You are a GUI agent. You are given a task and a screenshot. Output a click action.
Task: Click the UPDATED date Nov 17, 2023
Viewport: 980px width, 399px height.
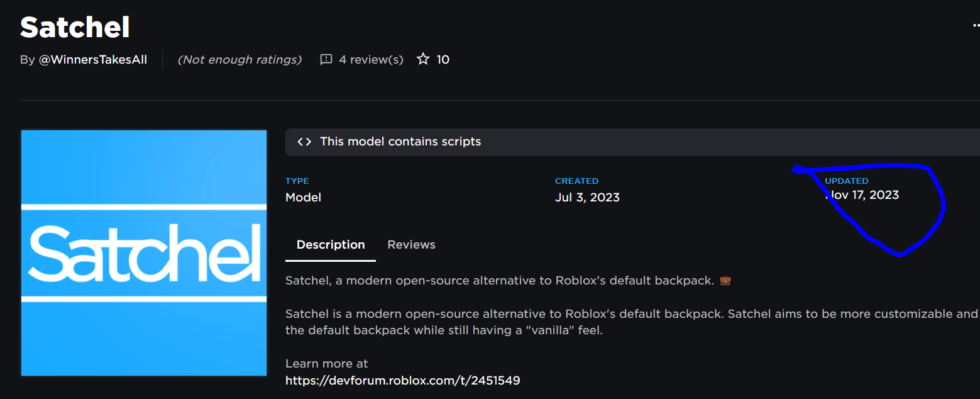click(x=862, y=195)
